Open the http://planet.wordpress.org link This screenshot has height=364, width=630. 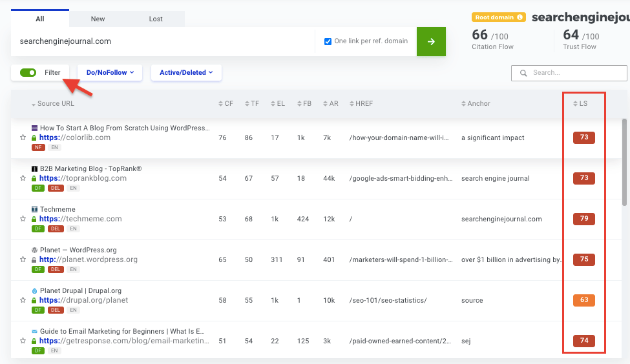[89, 259]
